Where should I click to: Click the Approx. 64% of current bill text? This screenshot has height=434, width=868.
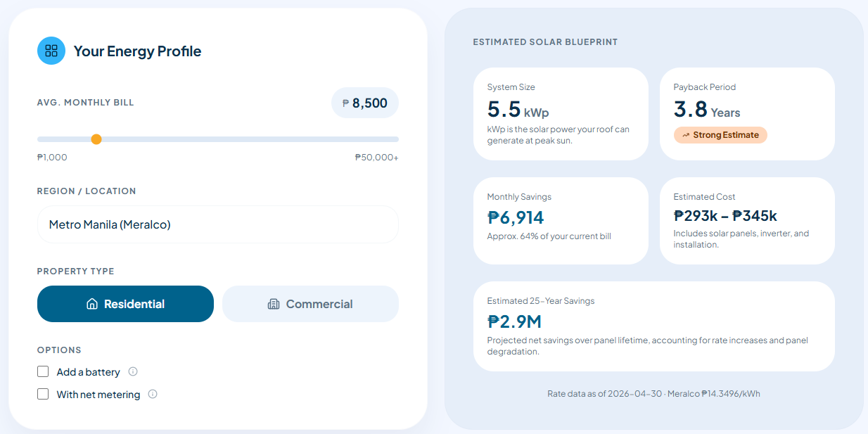coord(549,236)
